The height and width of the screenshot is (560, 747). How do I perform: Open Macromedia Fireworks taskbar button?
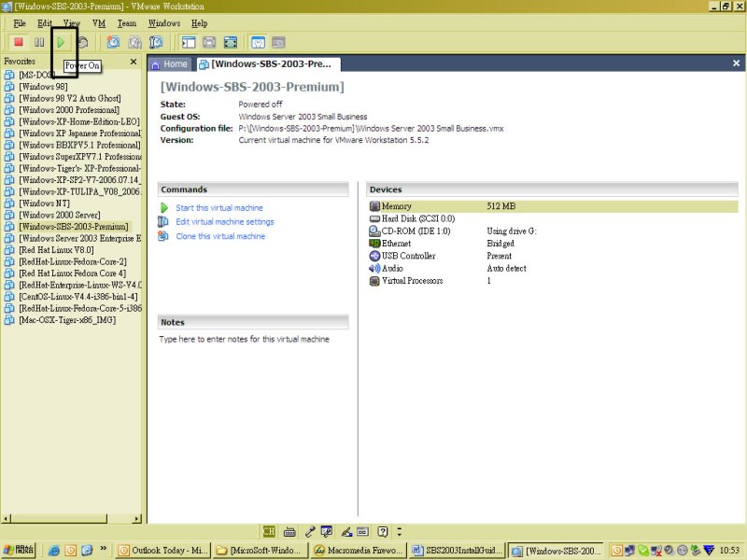click(359, 551)
